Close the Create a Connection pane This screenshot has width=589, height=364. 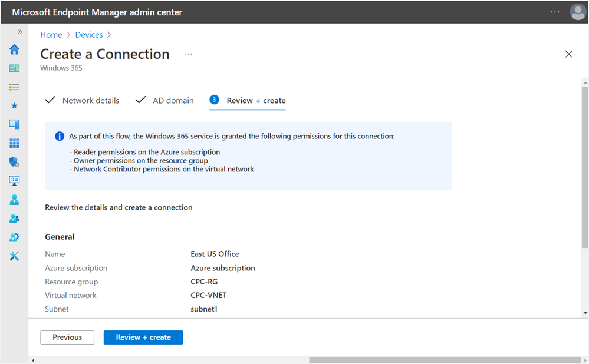pos(569,54)
